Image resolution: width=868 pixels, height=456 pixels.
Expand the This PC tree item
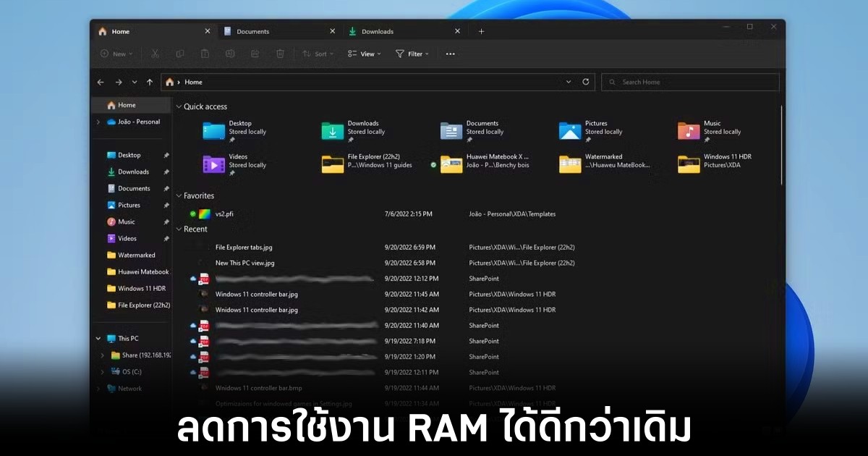98,338
